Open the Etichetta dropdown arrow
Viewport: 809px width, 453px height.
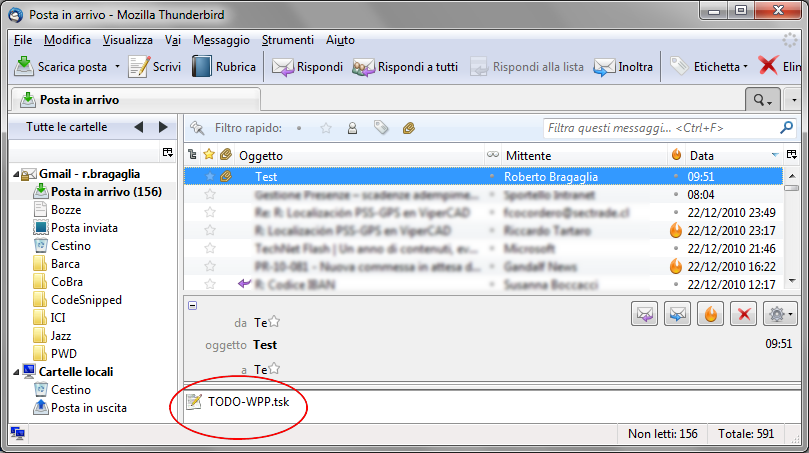click(745, 67)
